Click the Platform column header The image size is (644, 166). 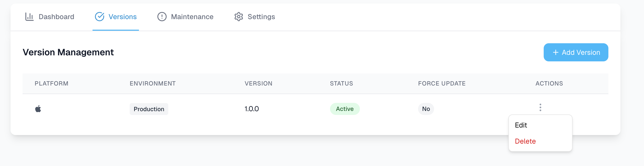pos(51,84)
